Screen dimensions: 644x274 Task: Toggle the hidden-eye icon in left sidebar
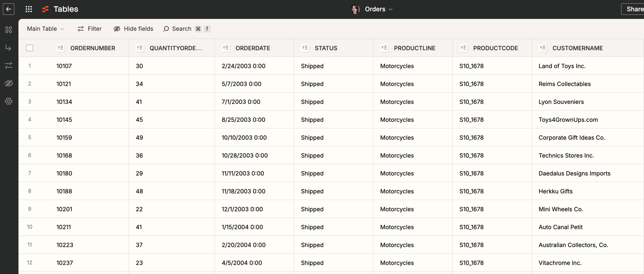pyautogui.click(x=9, y=84)
